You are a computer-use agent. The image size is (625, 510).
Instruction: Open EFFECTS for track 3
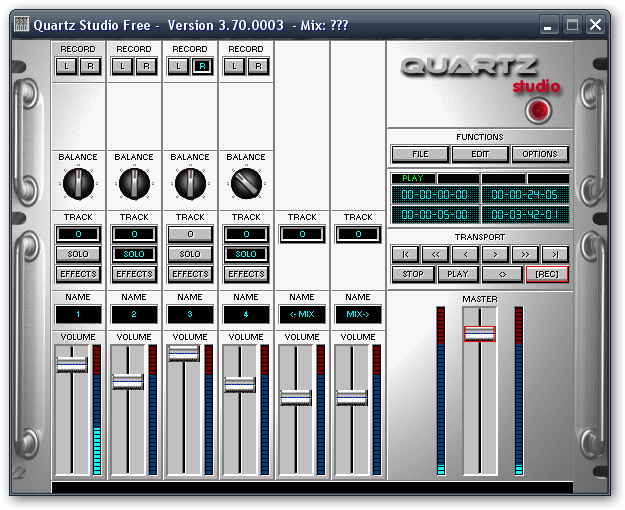pyautogui.click(x=190, y=274)
